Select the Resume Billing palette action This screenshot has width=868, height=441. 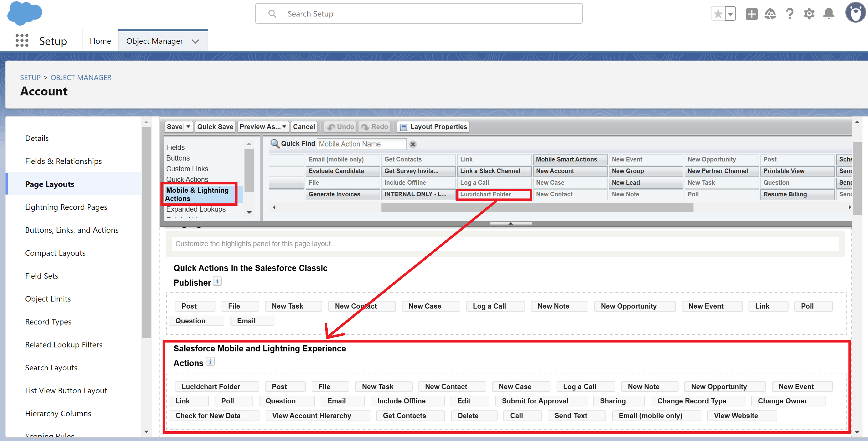click(797, 194)
